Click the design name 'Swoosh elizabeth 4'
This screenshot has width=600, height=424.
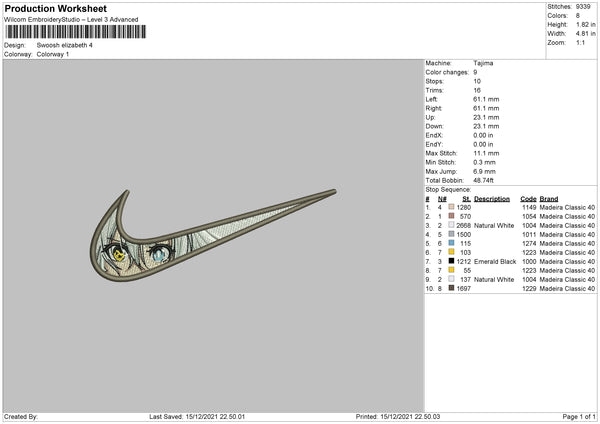coord(64,45)
